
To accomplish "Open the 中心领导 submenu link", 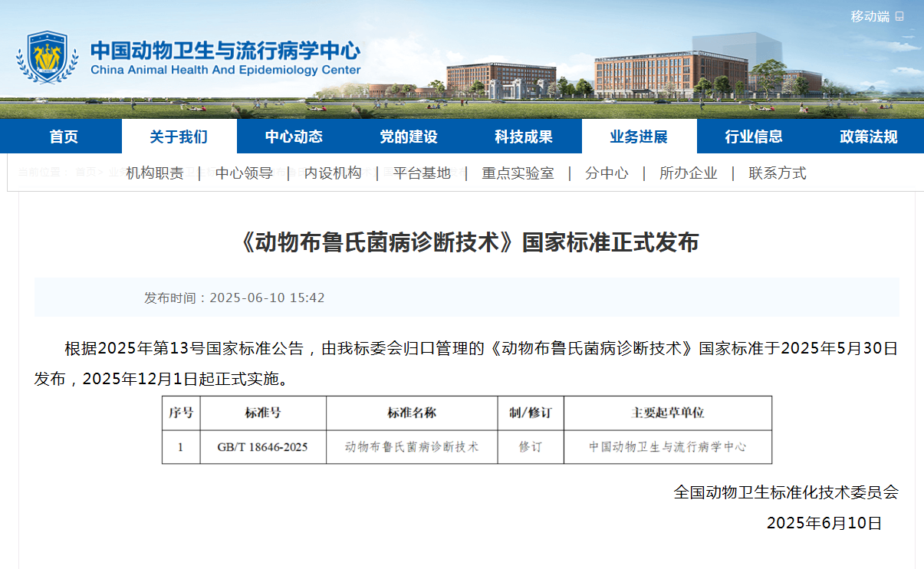I will click(244, 173).
